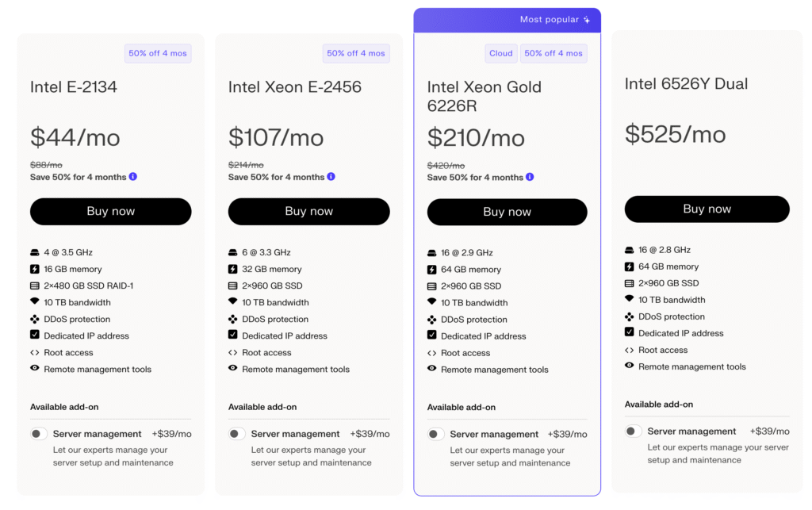
Task: Click sparkle icon in Most popular banner
Action: 587,20
